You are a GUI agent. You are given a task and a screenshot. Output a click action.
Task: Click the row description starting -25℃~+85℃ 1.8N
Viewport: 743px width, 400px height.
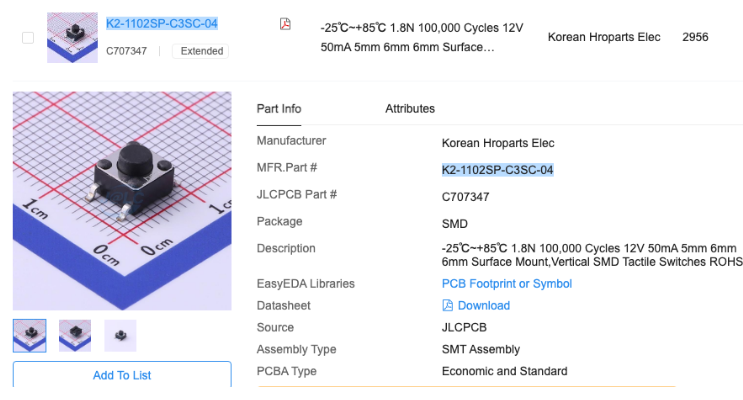[x=422, y=37]
